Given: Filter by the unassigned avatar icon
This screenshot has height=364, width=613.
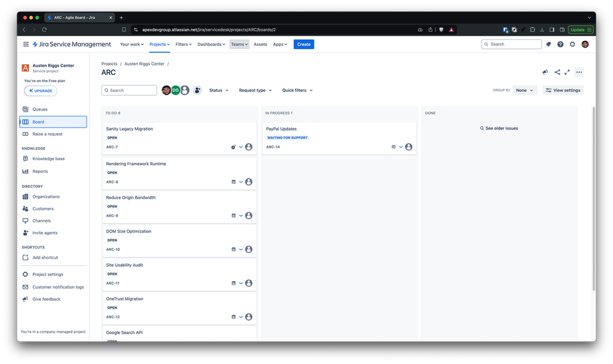Looking at the screenshot, I should point(185,90).
